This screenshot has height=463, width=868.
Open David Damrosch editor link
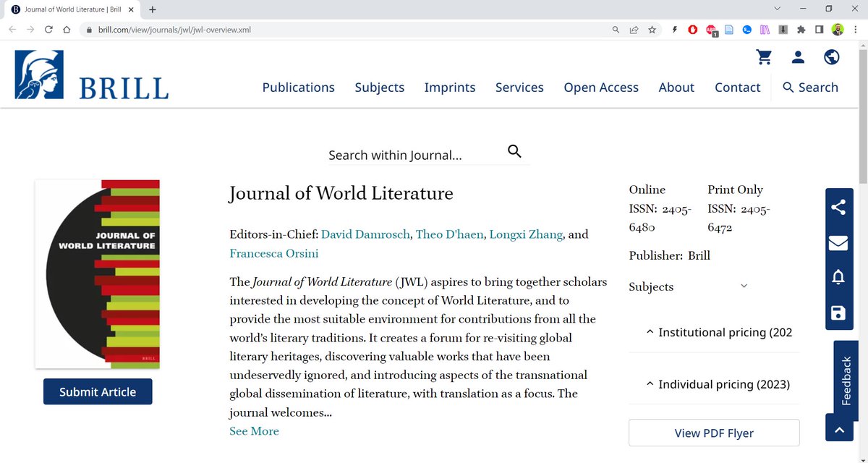(366, 234)
